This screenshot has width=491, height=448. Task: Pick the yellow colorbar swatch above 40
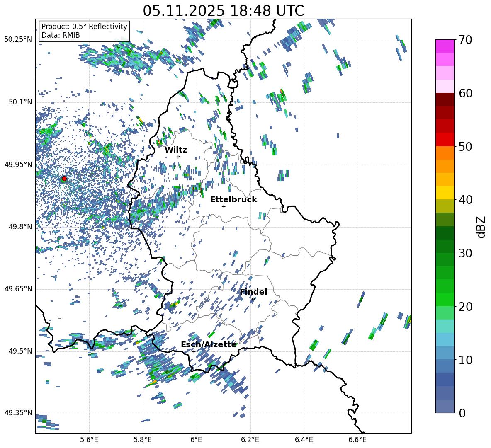click(445, 193)
